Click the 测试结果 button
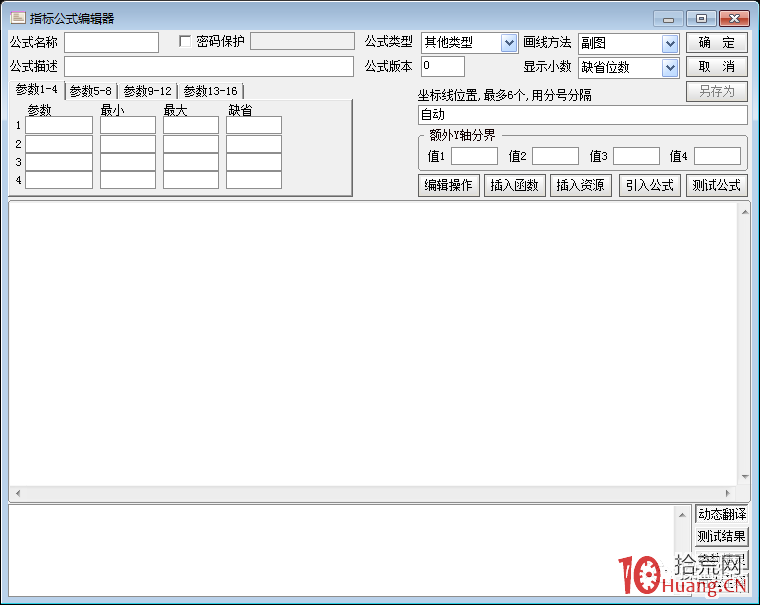760x605 pixels. pos(722,536)
